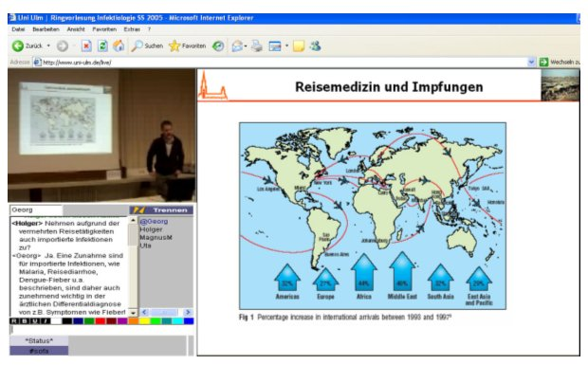Click the Trennen disconnect button

click(161, 210)
